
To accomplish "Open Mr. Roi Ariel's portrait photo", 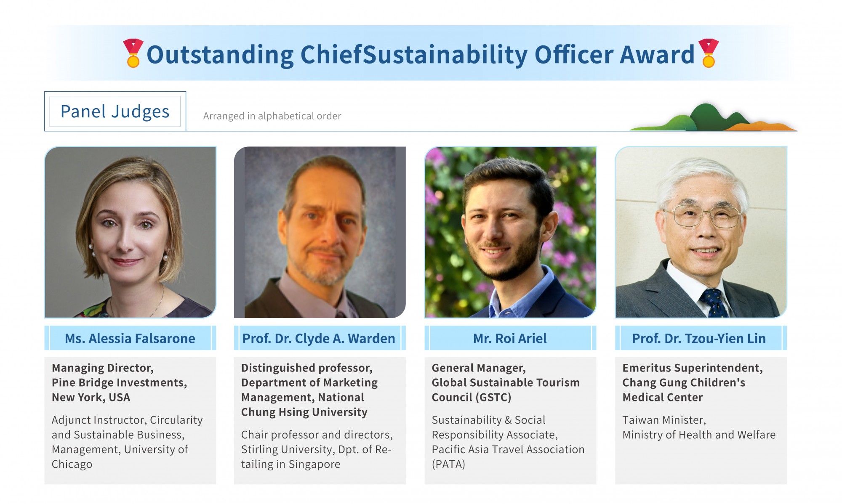I will pyautogui.click(x=510, y=232).
